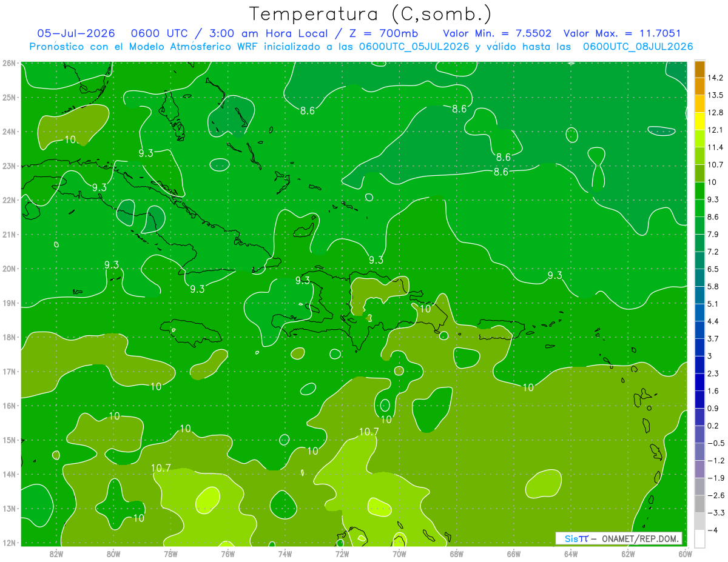
Task: Pick the dark orange swatch above 14.2
Action: (699, 69)
